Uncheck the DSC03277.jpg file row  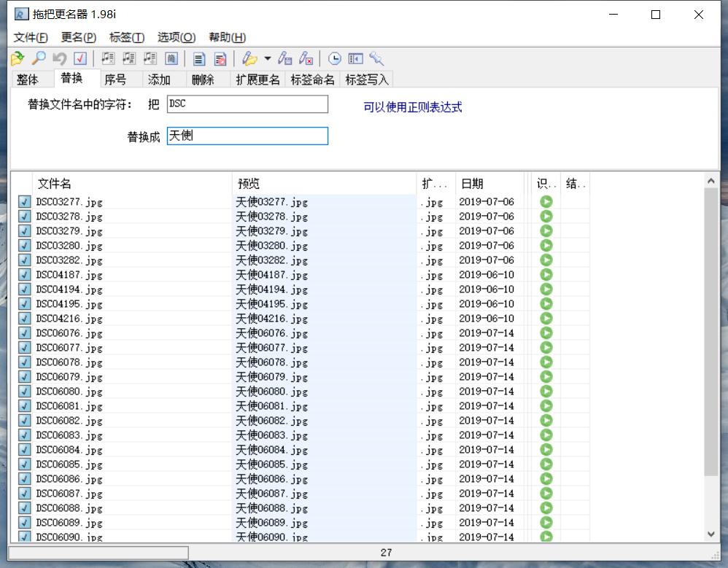pos(24,201)
